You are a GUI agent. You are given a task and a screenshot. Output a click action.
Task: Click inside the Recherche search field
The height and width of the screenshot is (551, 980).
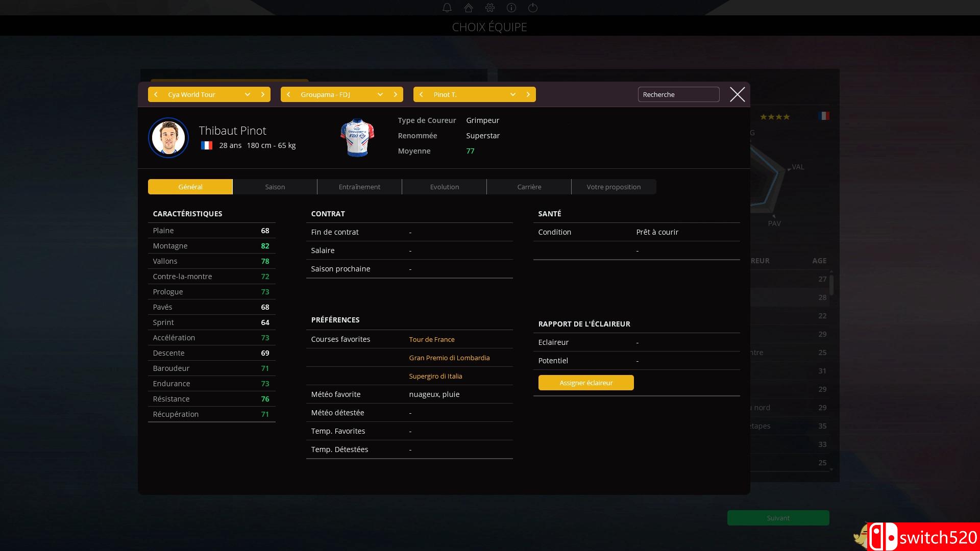click(678, 94)
